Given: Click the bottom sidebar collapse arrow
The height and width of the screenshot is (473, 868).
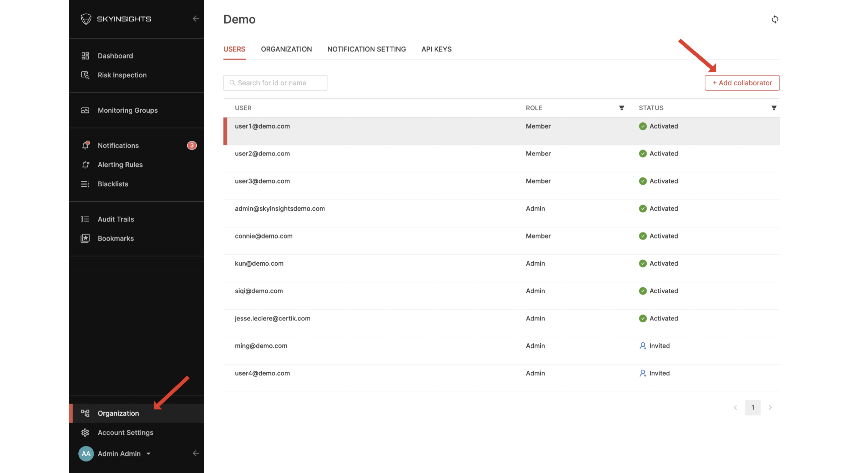Looking at the screenshot, I should (196, 453).
